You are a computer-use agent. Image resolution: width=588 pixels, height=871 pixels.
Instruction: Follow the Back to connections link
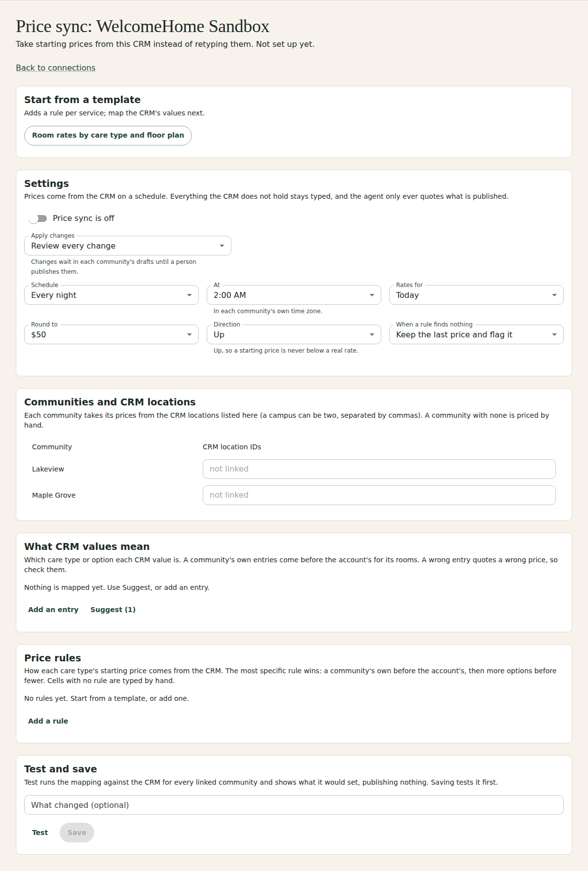(56, 68)
